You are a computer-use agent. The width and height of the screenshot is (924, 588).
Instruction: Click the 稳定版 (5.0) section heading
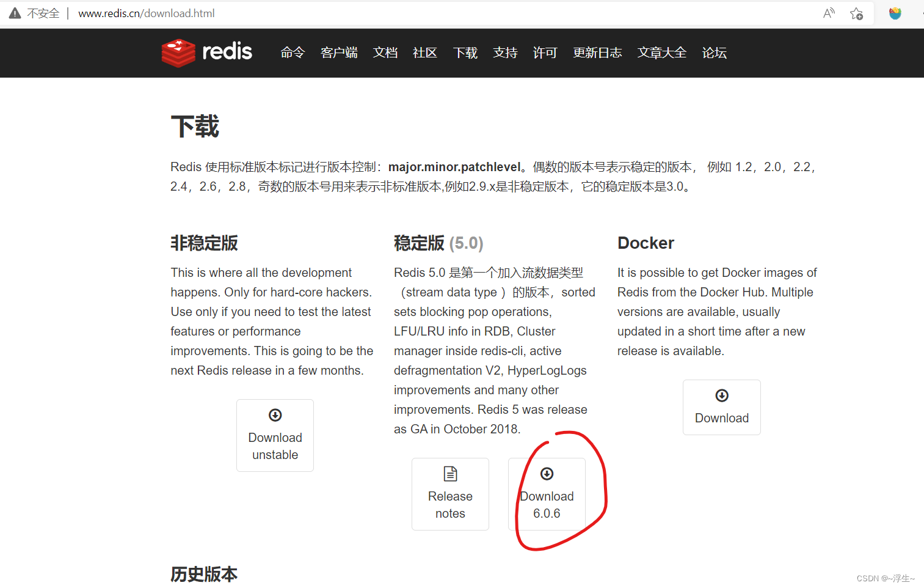(x=438, y=243)
